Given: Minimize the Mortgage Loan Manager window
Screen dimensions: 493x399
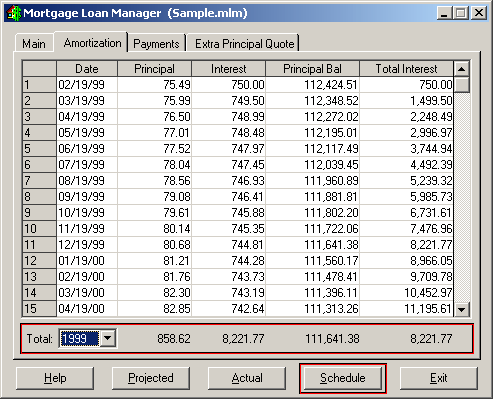Looking at the screenshot, I should [x=444, y=13].
